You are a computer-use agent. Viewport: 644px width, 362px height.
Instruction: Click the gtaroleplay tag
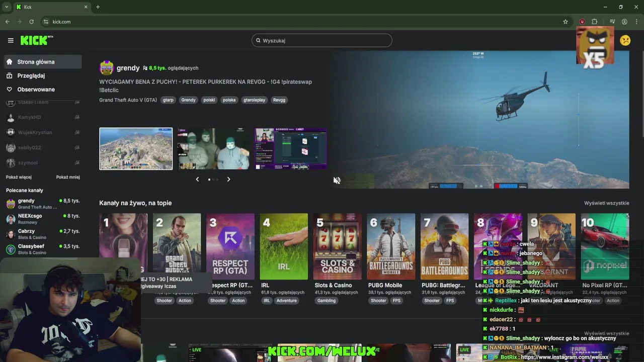pos(254,100)
